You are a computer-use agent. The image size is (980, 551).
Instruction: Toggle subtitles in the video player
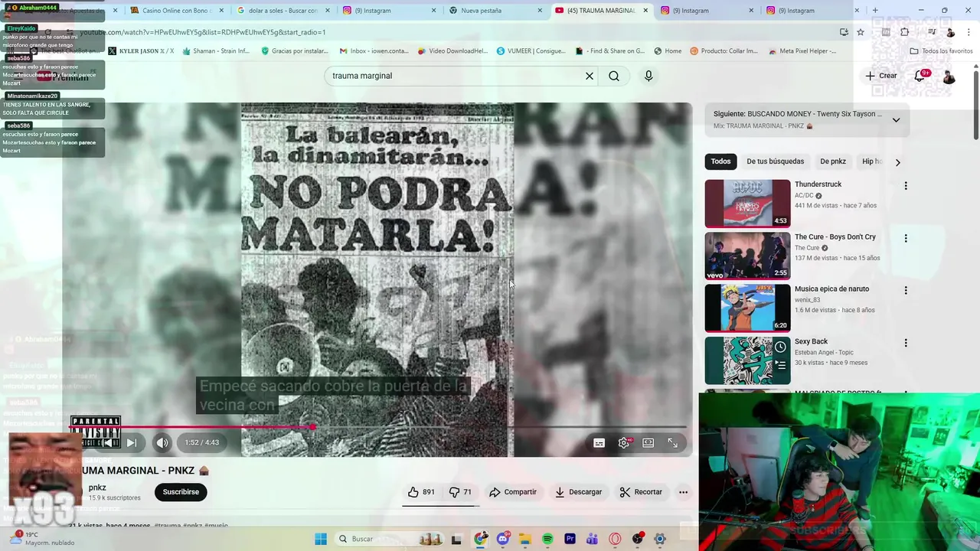point(599,443)
